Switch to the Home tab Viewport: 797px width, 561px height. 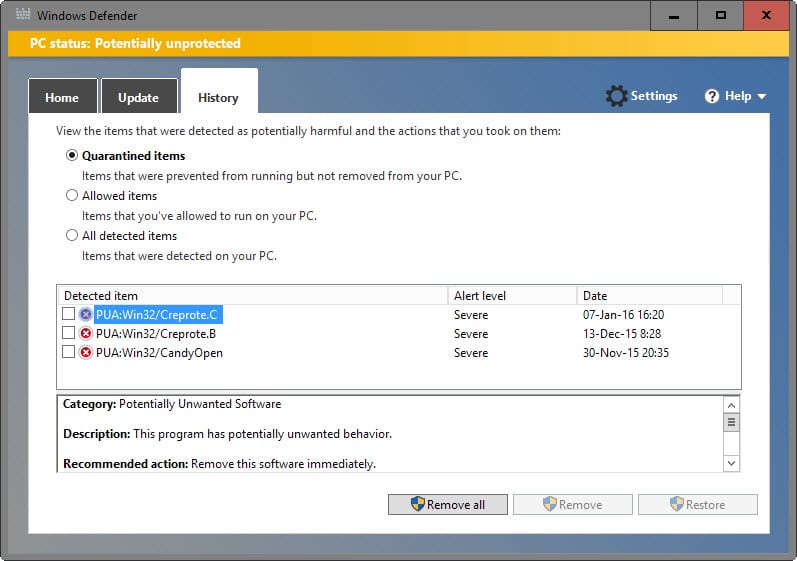[x=63, y=96]
